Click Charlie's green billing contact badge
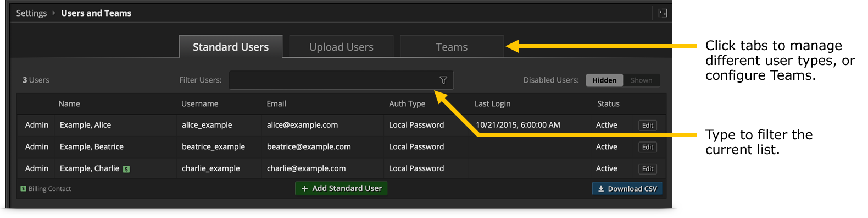Image resolution: width=868 pixels, height=218 pixels. 126,169
